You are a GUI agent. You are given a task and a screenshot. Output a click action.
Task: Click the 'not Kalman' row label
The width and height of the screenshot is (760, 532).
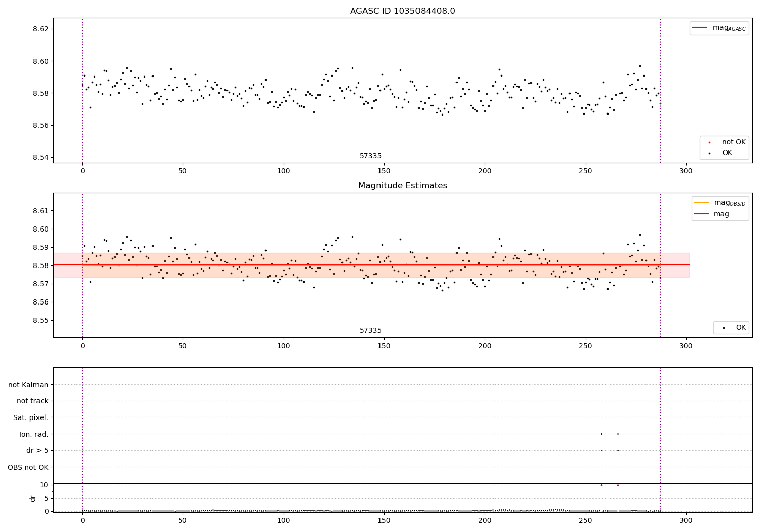28,385
